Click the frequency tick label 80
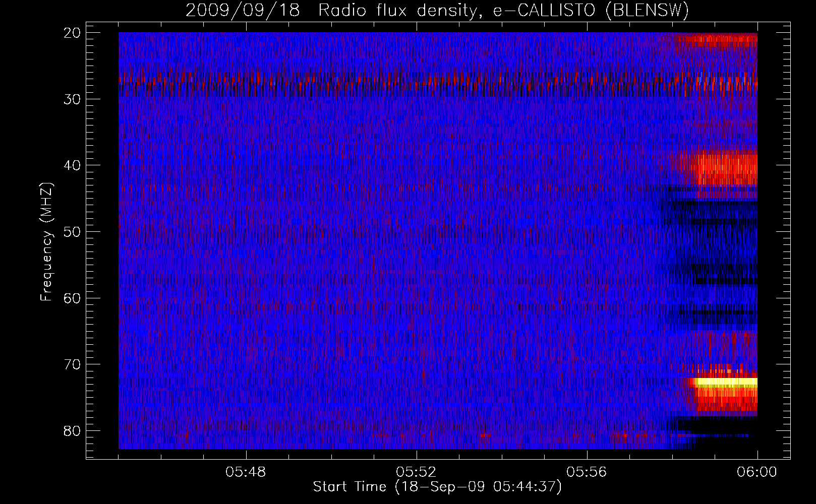816x504 pixels. [73, 430]
